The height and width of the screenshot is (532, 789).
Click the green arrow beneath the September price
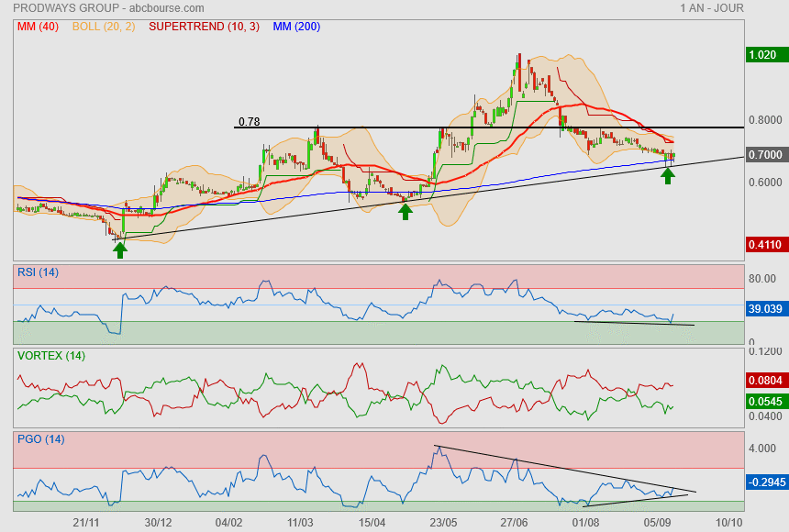point(668,174)
